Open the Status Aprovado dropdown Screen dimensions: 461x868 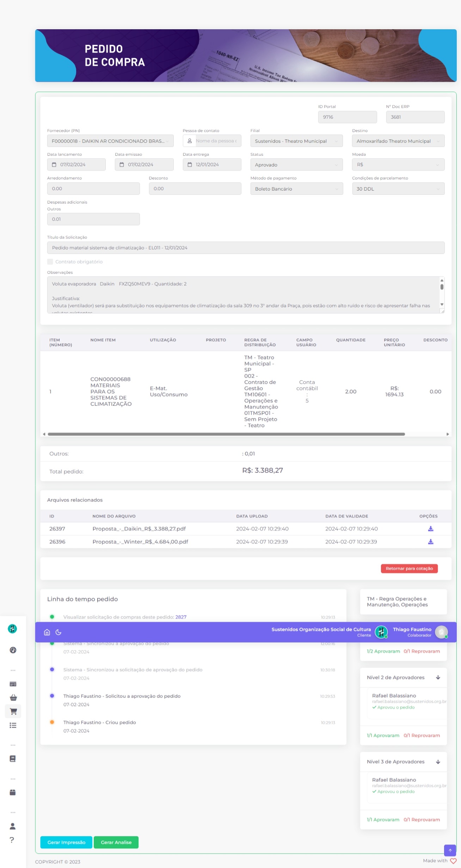click(x=296, y=165)
